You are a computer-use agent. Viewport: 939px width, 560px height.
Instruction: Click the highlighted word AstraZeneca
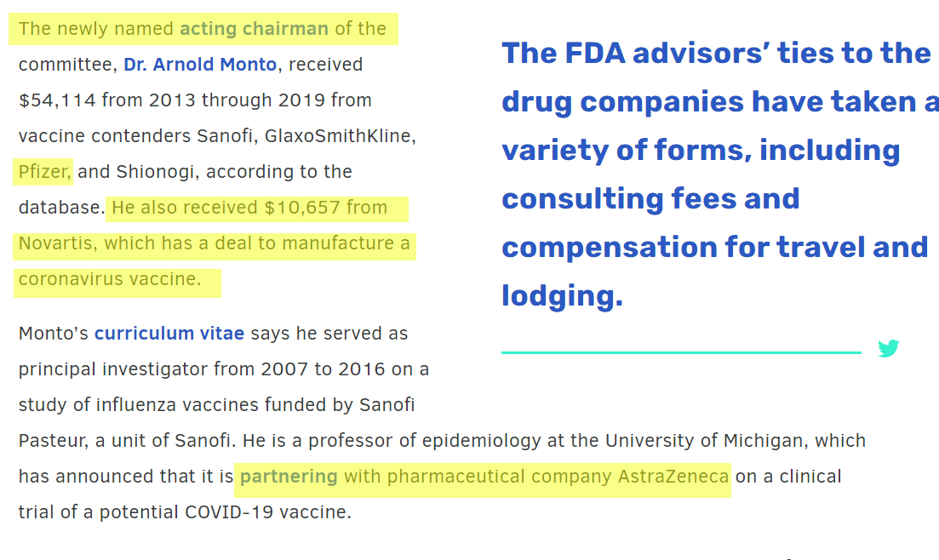click(x=673, y=477)
